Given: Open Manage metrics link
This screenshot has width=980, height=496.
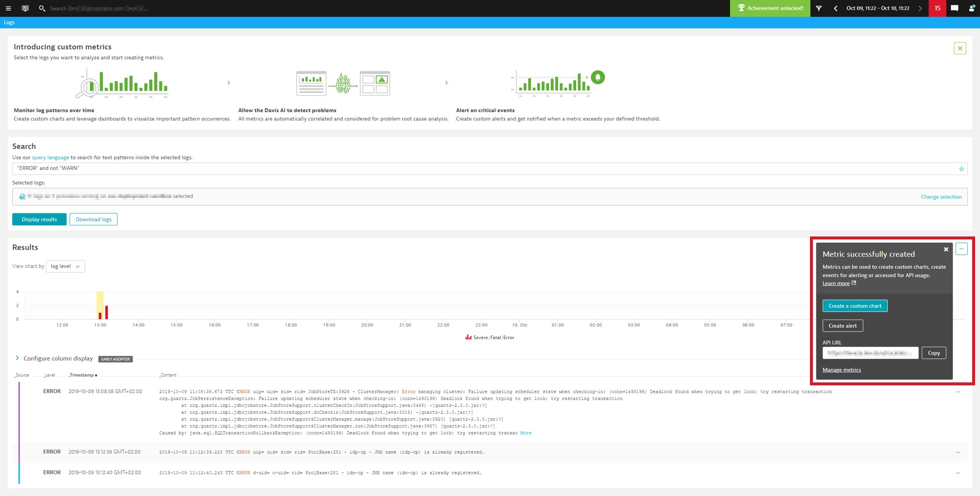Looking at the screenshot, I should 841,370.
